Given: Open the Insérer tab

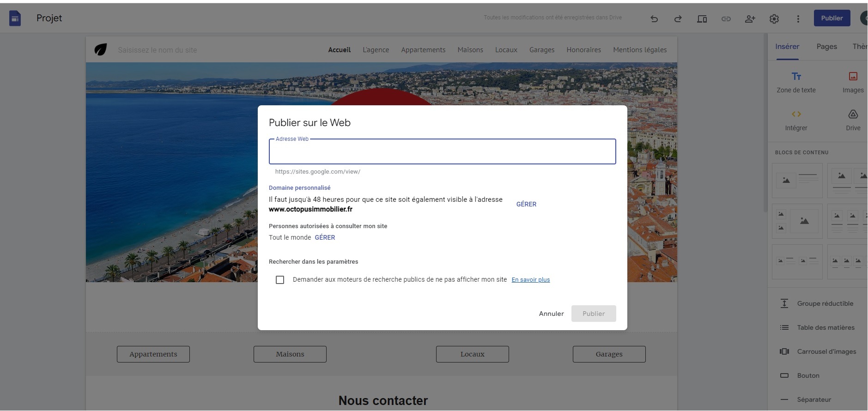Looking at the screenshot, I should click(787, 47).
